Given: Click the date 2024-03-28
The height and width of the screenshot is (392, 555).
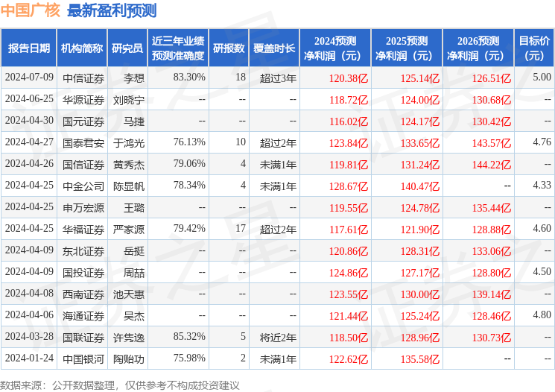Looking at the screenshot, I should coord(29,336).
